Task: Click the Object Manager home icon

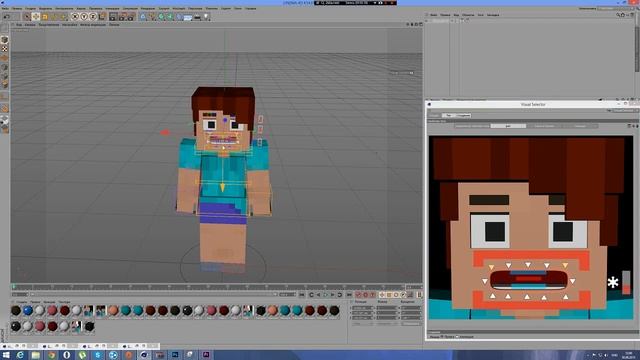Action: [x=623, y=15]
